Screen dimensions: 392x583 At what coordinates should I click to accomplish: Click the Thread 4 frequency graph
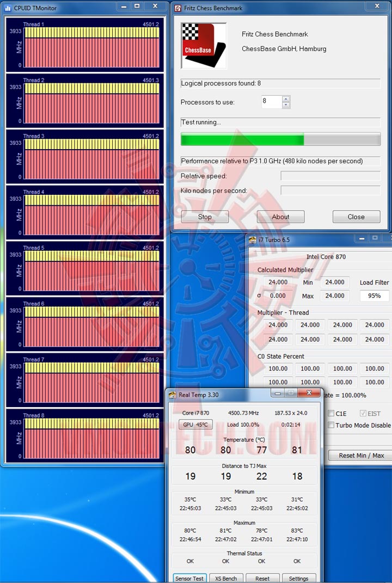(x=92, y=215)
